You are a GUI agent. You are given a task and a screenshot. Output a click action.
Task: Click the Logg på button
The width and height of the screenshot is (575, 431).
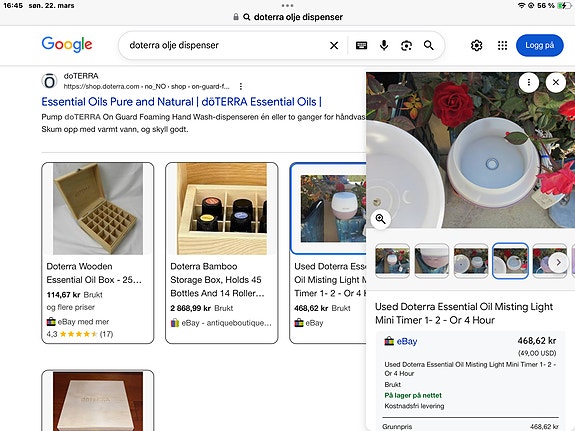539,45
